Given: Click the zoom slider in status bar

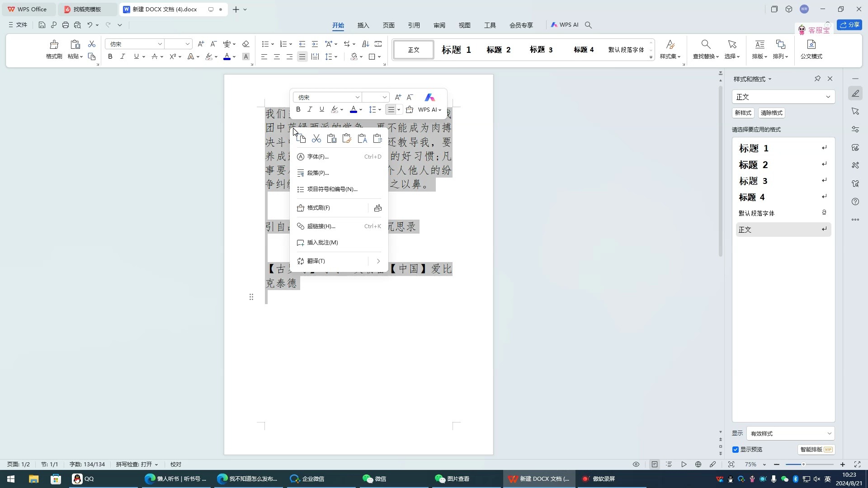Looking at the screenshot, I should pos(803,465).
